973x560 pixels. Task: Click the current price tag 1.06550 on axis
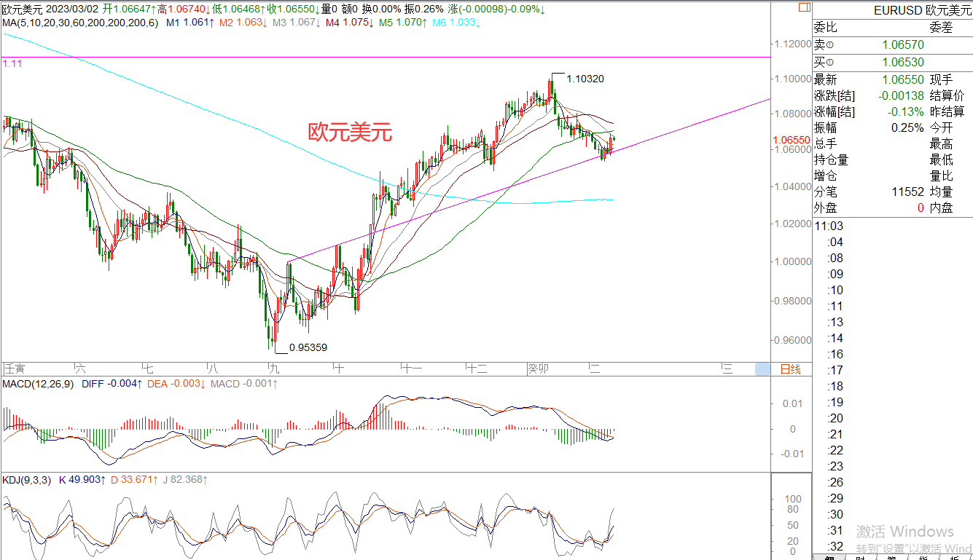pos(791,139)
